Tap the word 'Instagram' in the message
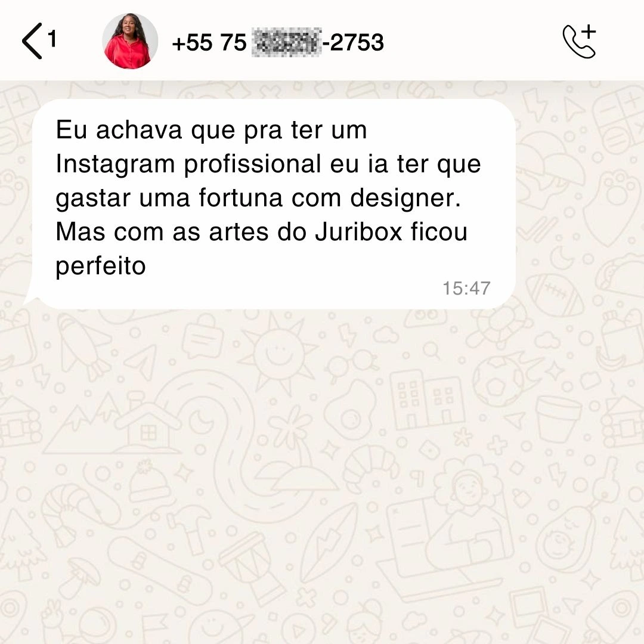Screen dimensions: 644x644 (x=116, y=165)
